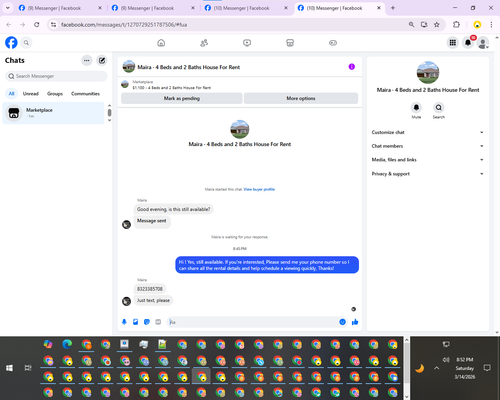Expand Media, files and links section

(x=428, y=160)
